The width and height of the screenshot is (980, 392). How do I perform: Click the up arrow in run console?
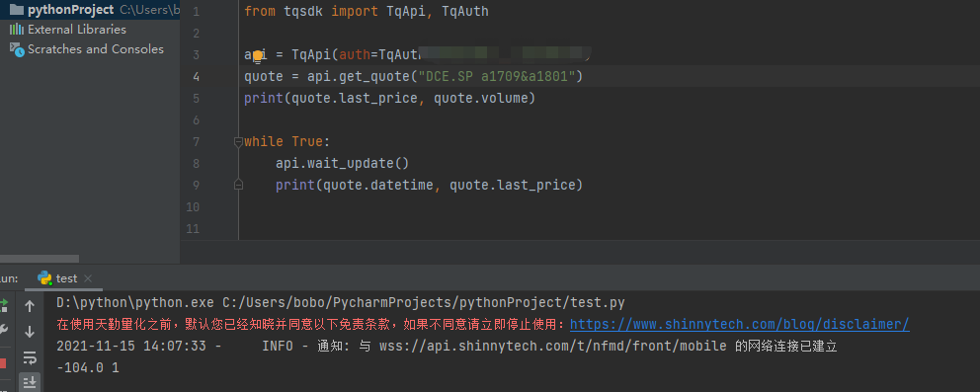30,306
